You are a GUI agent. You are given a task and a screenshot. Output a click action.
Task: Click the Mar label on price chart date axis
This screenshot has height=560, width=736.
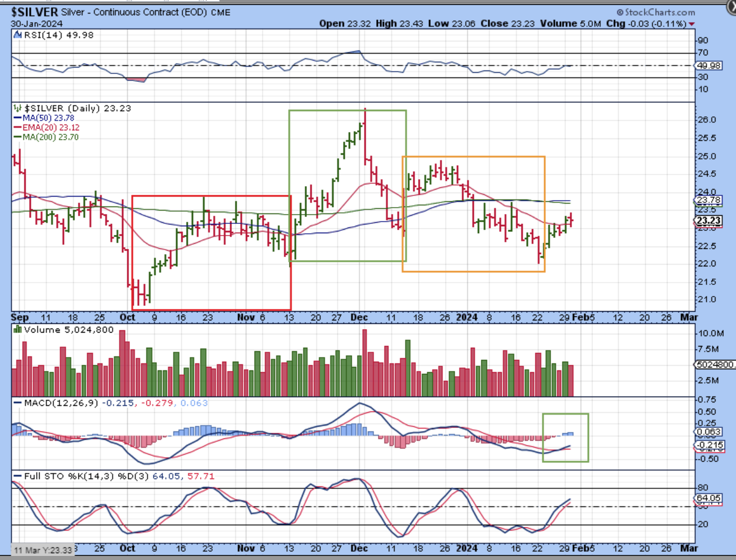coord(689,318)
